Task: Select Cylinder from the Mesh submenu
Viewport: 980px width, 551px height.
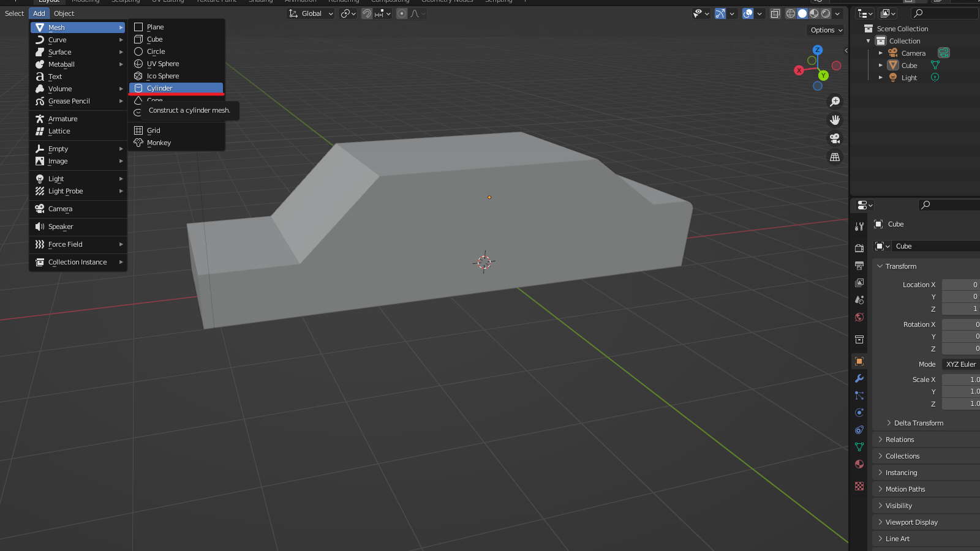Action: (x=176, y=88)
